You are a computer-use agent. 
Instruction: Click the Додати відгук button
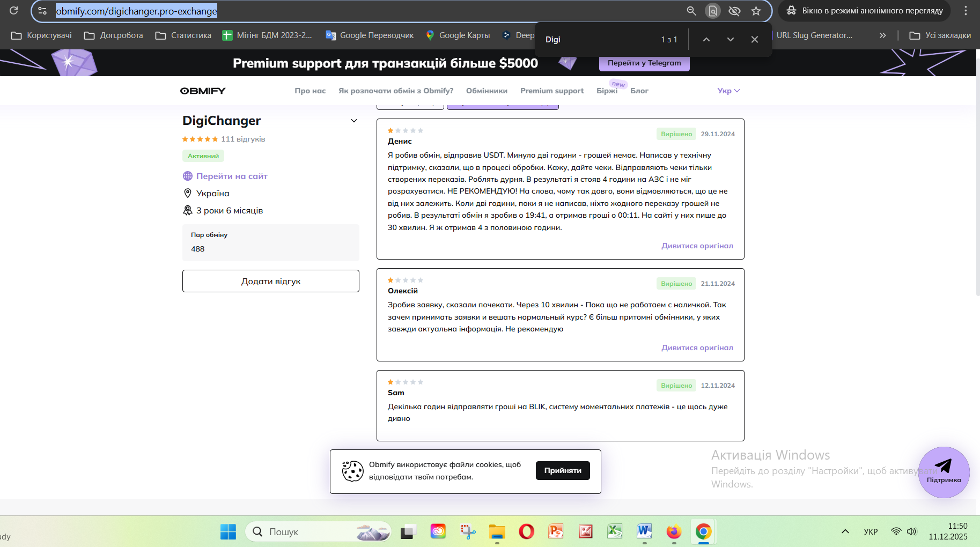[x=271, y=281]
